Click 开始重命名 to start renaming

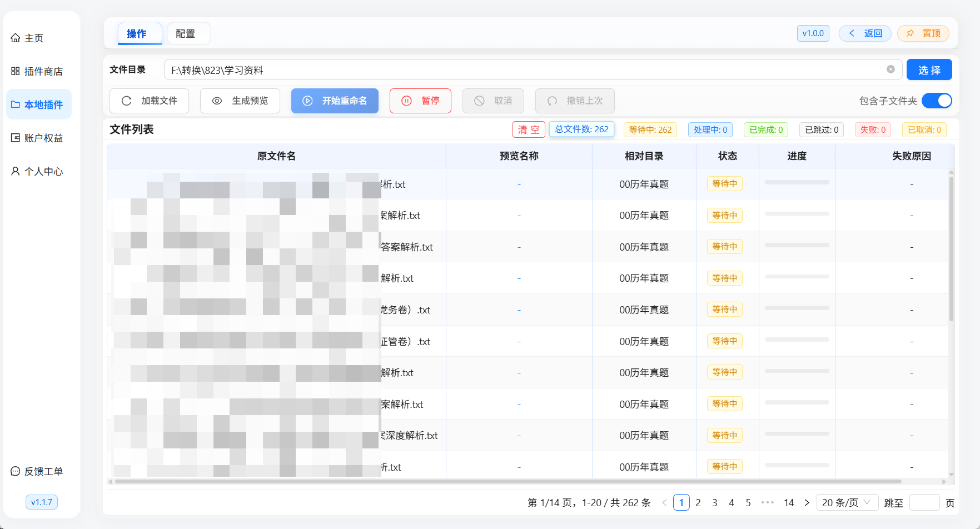[x=335, y=101]
